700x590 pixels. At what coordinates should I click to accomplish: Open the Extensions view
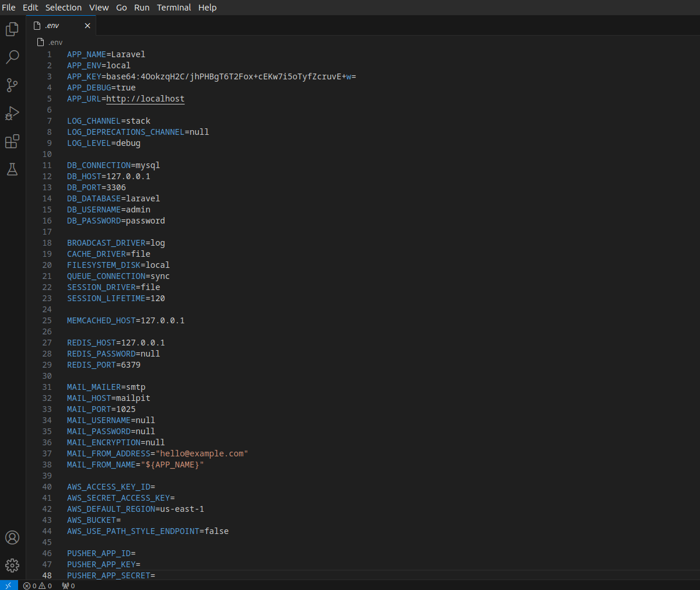12,141
